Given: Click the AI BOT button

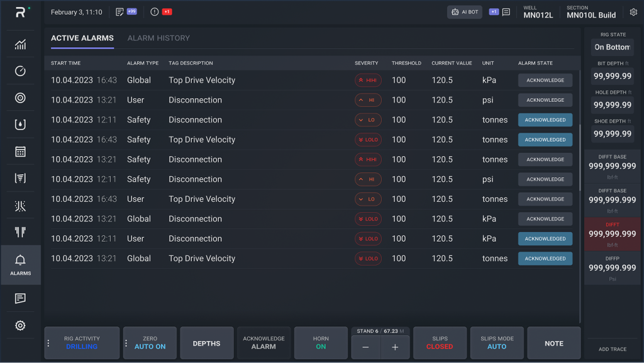Looking at the screenshot, I should [465, 12].
